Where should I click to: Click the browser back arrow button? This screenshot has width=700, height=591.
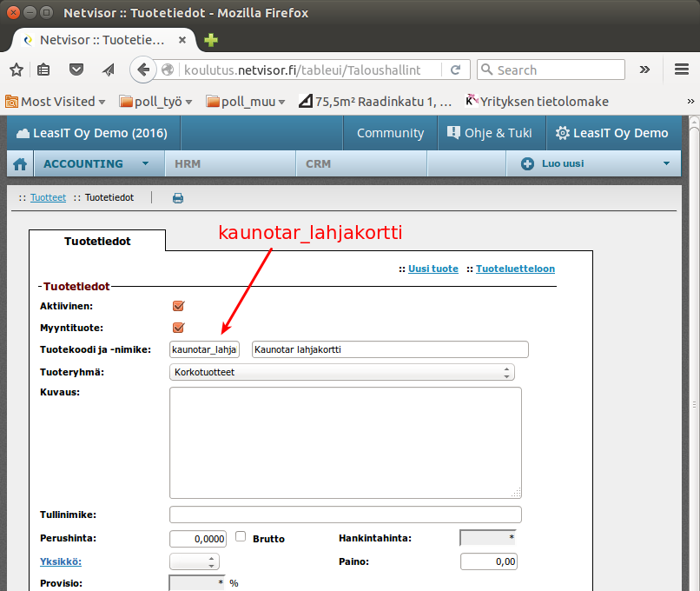[x=143, y=70]
